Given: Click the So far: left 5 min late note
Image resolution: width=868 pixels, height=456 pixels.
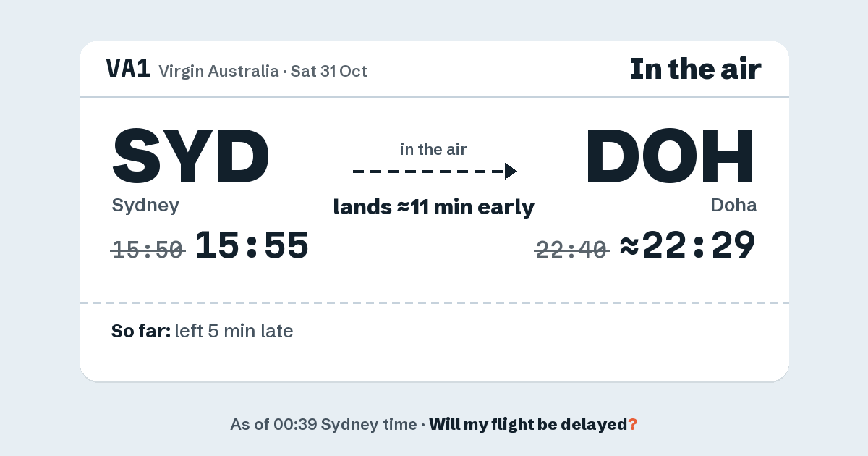Looking at the screenshot, I should coord(202,332).
